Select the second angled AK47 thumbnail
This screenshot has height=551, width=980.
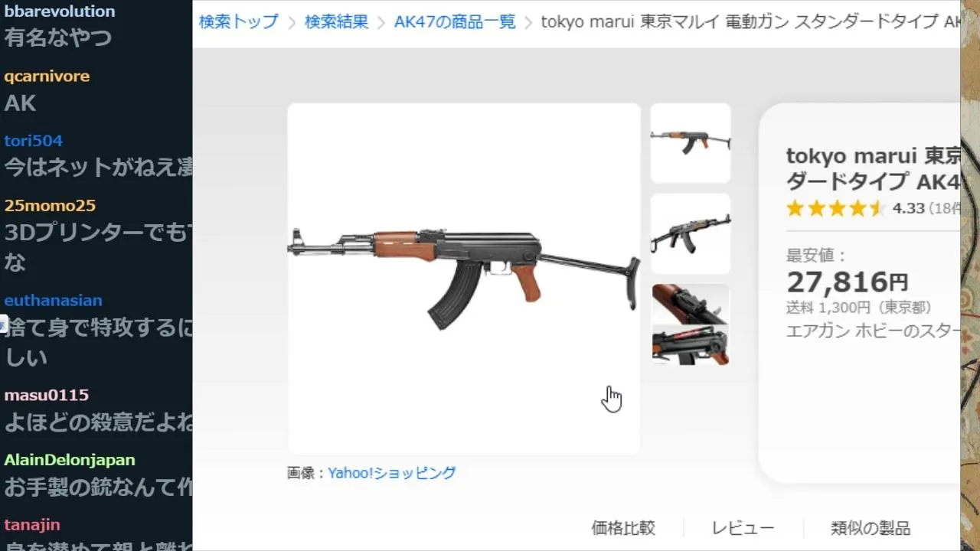tap(691, 233)
